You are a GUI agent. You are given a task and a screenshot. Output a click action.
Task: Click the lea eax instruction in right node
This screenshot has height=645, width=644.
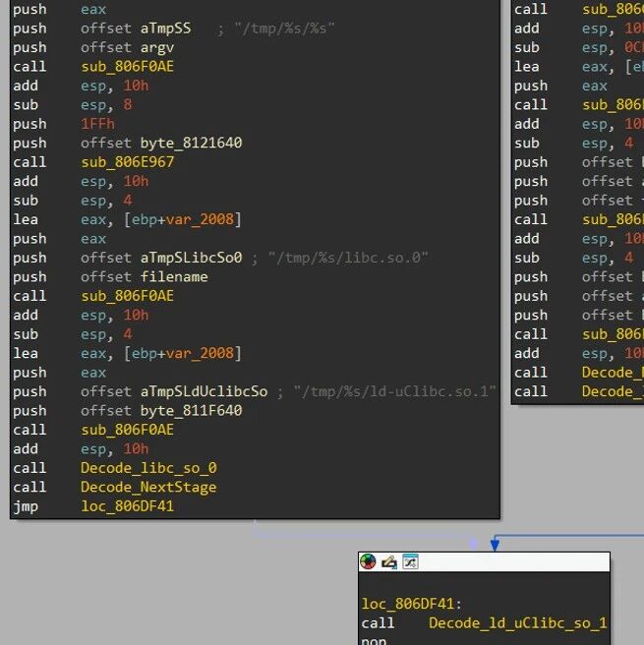coord(578,67)
